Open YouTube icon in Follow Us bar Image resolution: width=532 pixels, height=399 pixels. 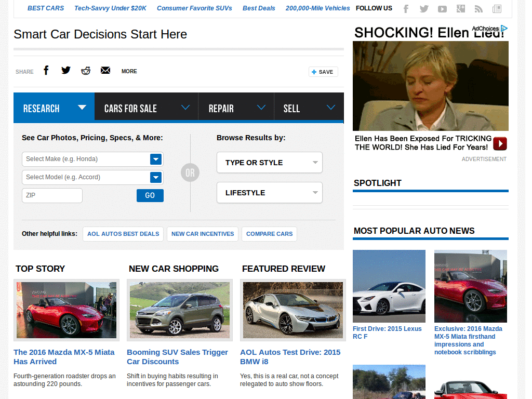pyautogui.click(x=442, y=9)
